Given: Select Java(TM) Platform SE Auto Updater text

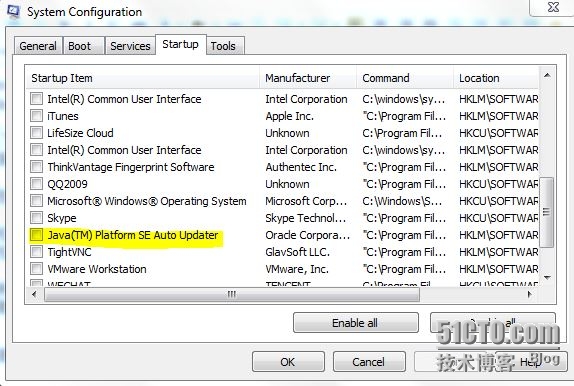Looking at the screenshot, I should click(133, 235).
